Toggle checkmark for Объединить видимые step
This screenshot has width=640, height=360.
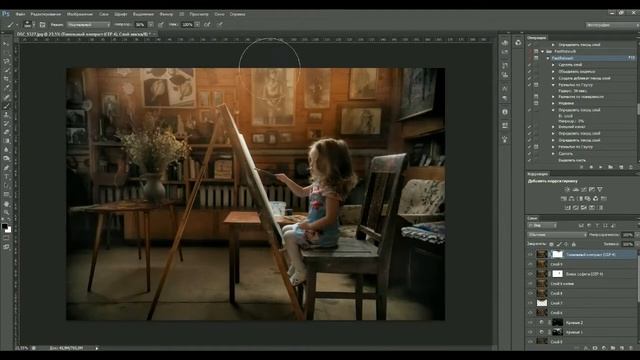pyautogui.click(x=529, y=71)
